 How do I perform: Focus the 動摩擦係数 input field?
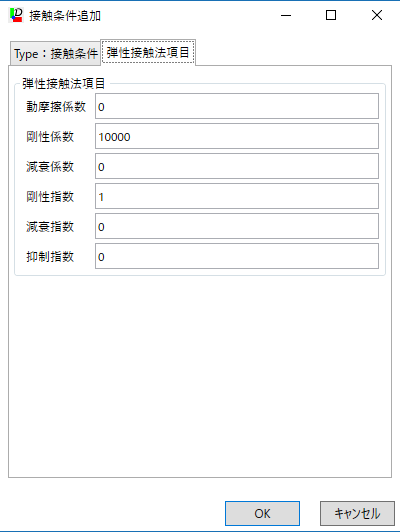coord(237,106)
